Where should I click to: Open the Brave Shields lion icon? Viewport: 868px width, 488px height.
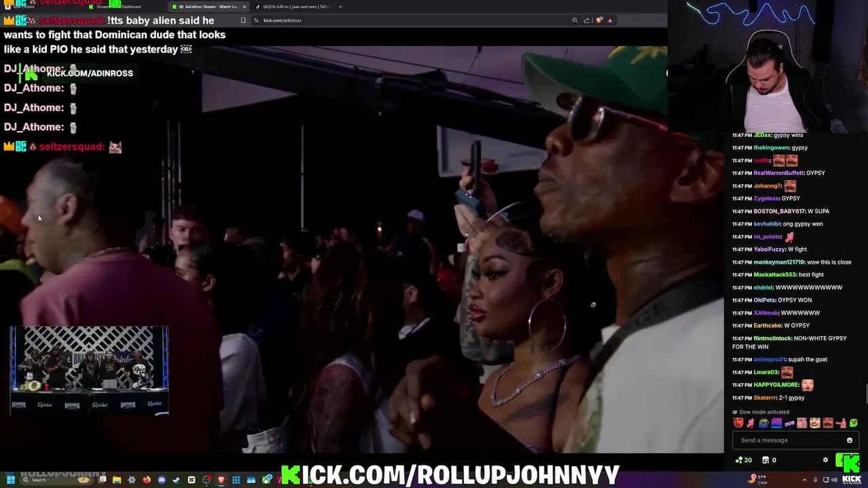599,20
